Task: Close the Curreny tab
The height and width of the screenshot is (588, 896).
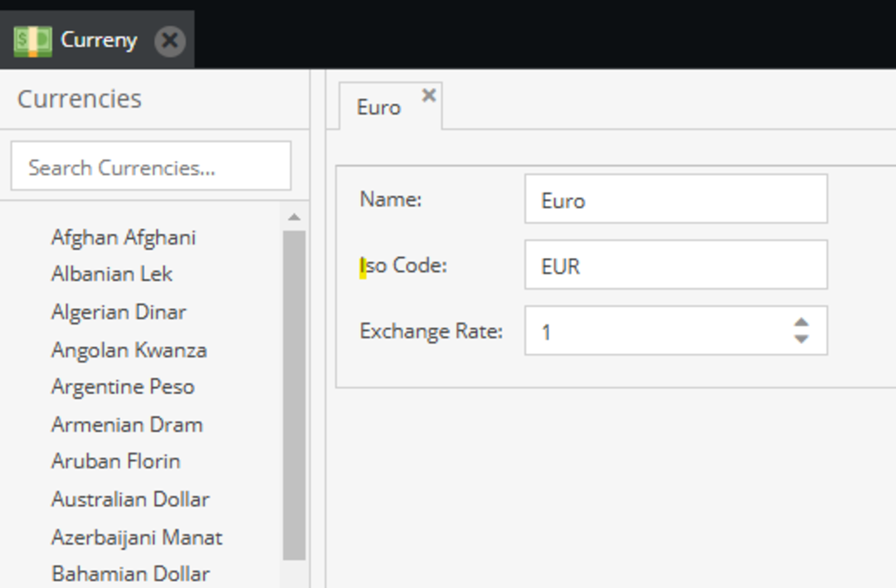Action: coord(170,41)
